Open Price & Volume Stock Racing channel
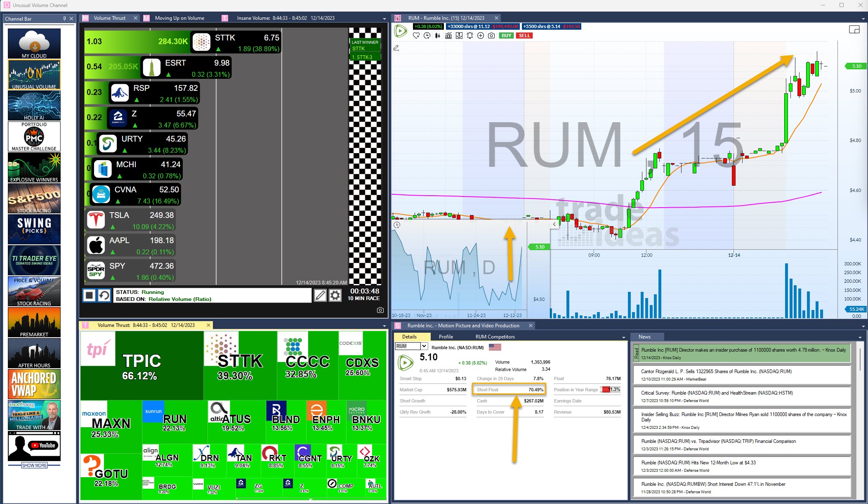The image size is (868, 504). pos(34,291)
